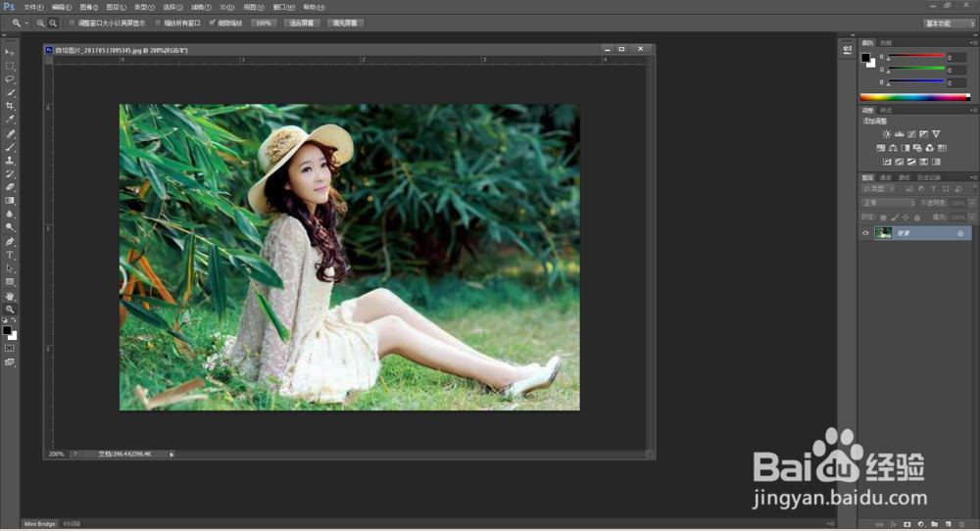Select the Lasso tool

pos(10,79)
